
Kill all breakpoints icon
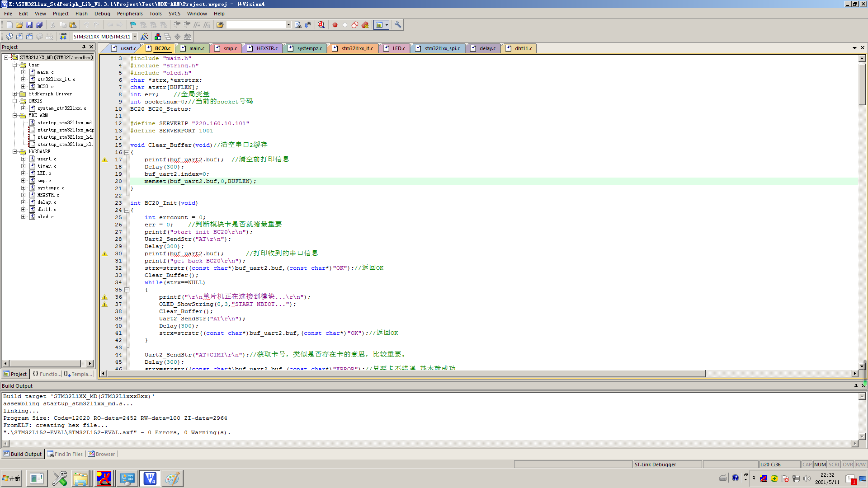[x=365, y=25]
